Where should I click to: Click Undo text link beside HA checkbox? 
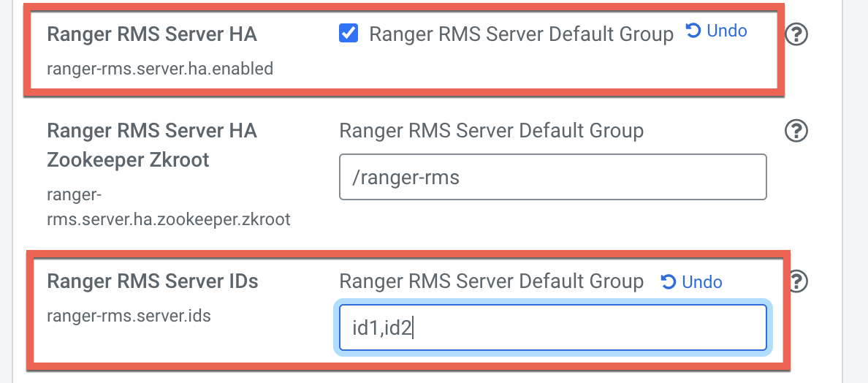pos(726,31)
